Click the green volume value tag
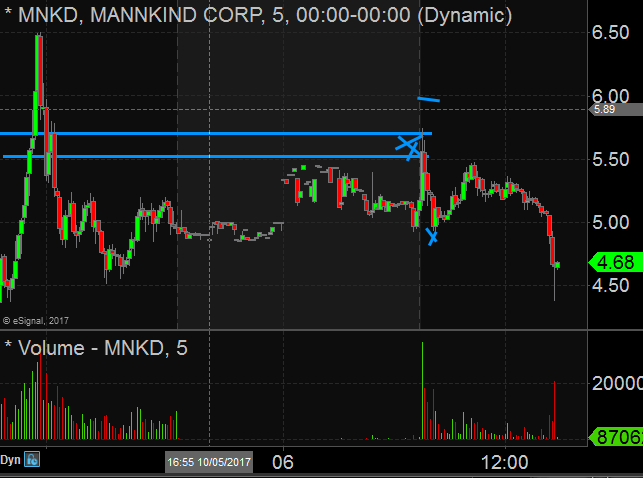Image resolution: width=643 pixels, height=478 pixels. pos(616,437)
